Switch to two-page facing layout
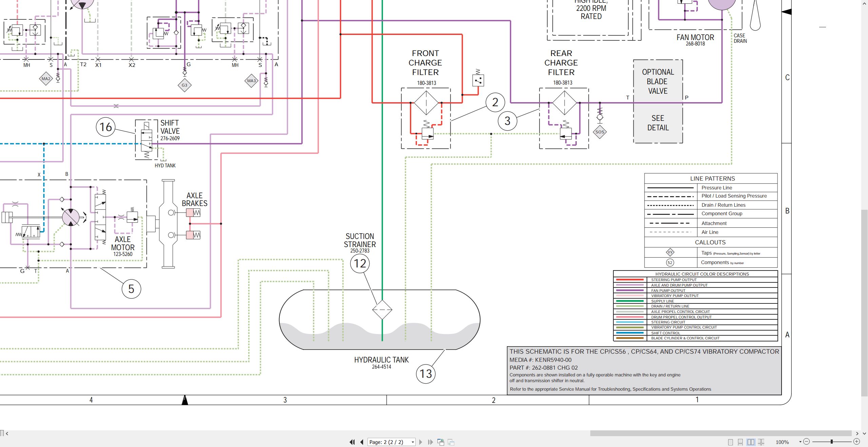Viewport: 868px width, 447px height. pyautogui.click(x=751, y=442)
